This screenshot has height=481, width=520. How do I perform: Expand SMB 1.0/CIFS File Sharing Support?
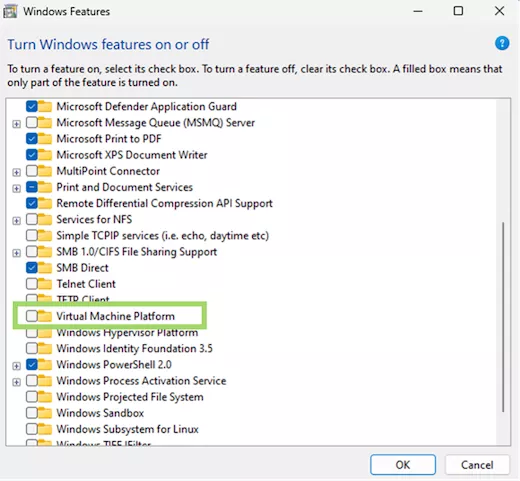point(16,253)
